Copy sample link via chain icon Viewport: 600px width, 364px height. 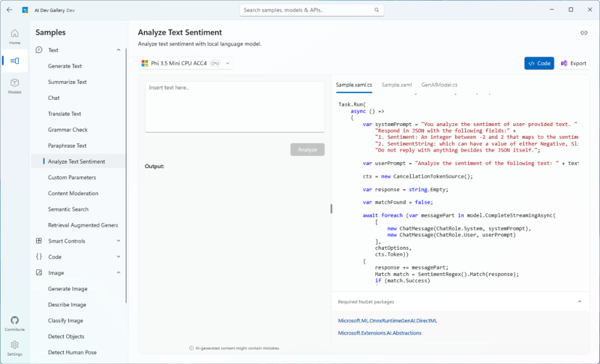click(x=584, y=33)
